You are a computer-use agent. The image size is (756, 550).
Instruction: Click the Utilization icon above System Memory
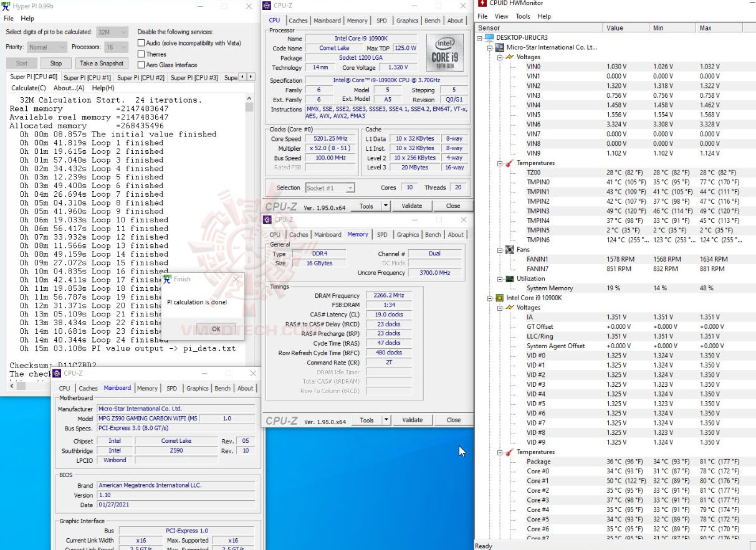point(509,278)
